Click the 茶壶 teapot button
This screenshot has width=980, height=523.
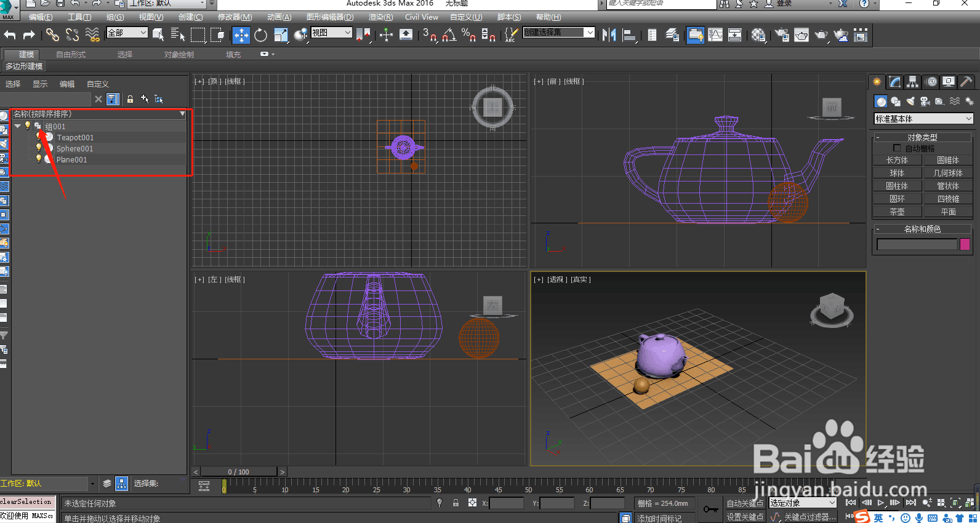(x=897, y=212)
